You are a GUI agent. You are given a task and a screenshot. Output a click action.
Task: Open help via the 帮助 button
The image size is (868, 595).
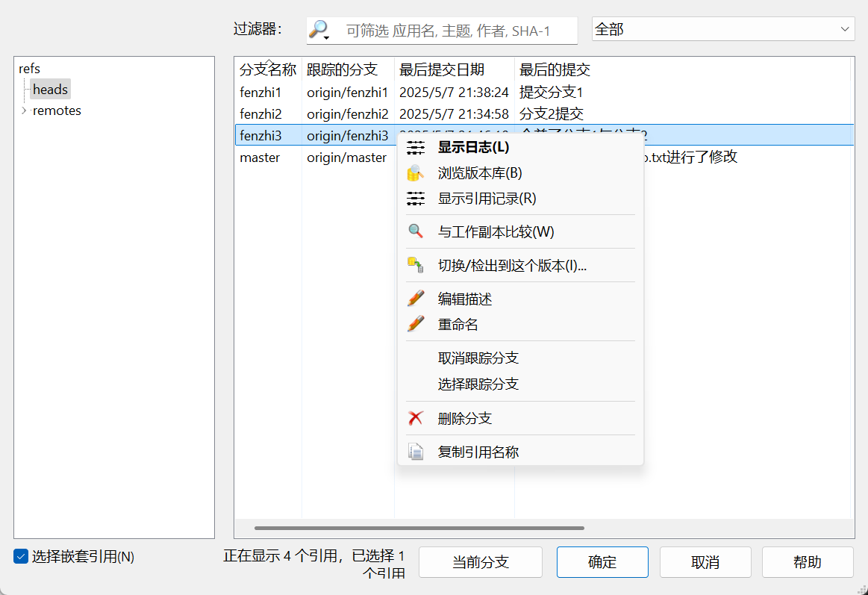pyautogui.click(x=808, y=562)
